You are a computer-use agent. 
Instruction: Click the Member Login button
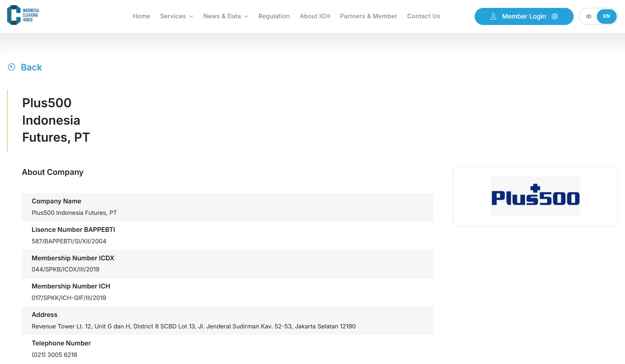[524, 17]
